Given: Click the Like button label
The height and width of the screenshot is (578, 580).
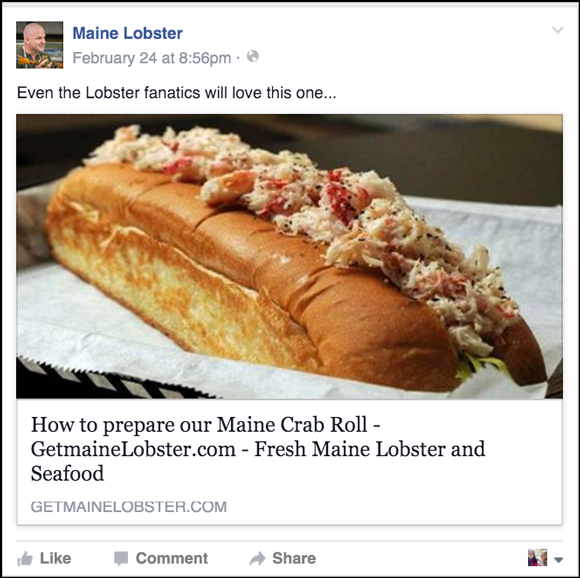Looking at the screenshot, I should tap(55, 558).
